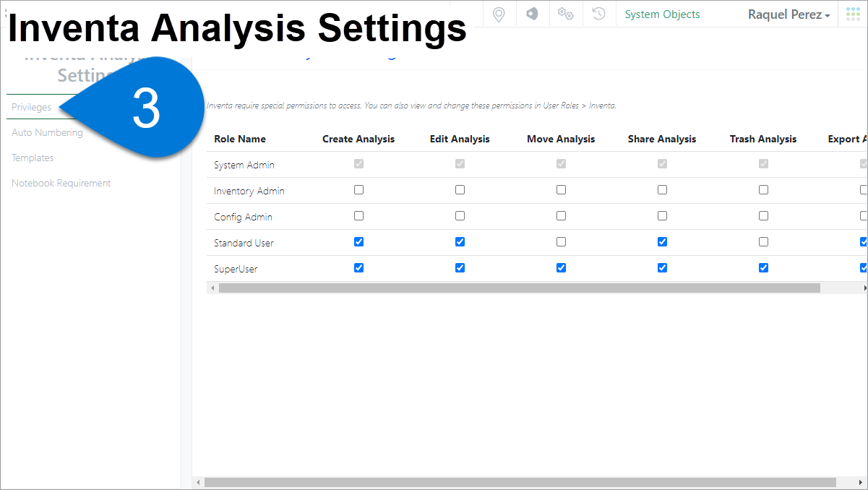Open Templates settings section
Image resolution: width=868 pixels, height=490 pixels.
(x=33, y=158)
